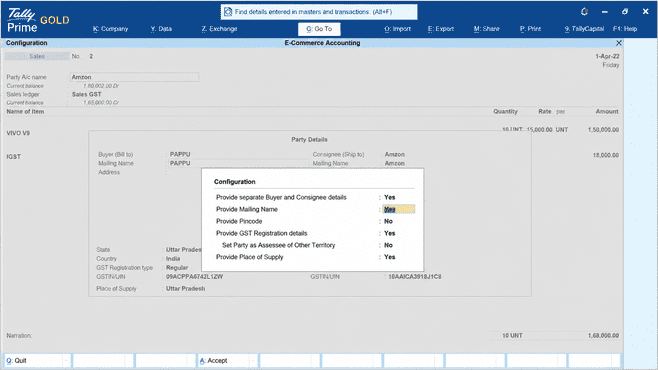Click the Party A/c name field Amzon
This screenshot has width=658, height=370.
(134, 77)
